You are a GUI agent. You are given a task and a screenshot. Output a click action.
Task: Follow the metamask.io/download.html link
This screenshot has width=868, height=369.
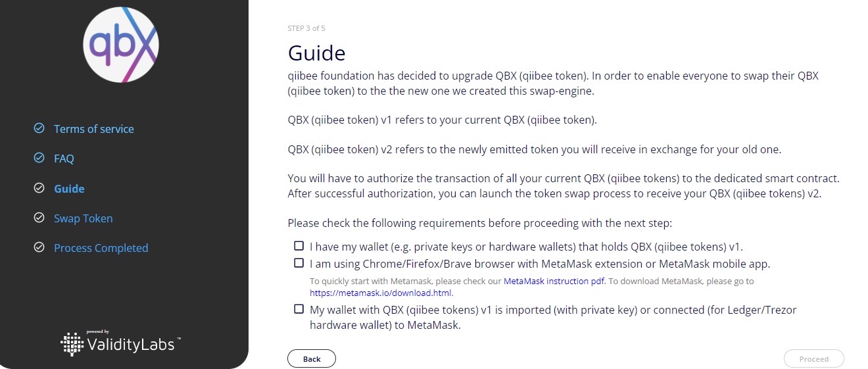[381, 293]
